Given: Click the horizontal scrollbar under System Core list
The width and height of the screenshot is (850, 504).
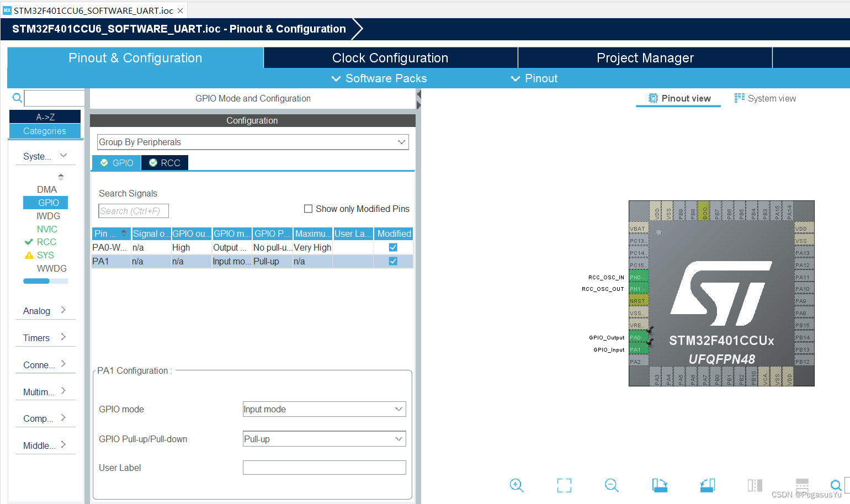Looking at the screenshot, I should [45, 281].
